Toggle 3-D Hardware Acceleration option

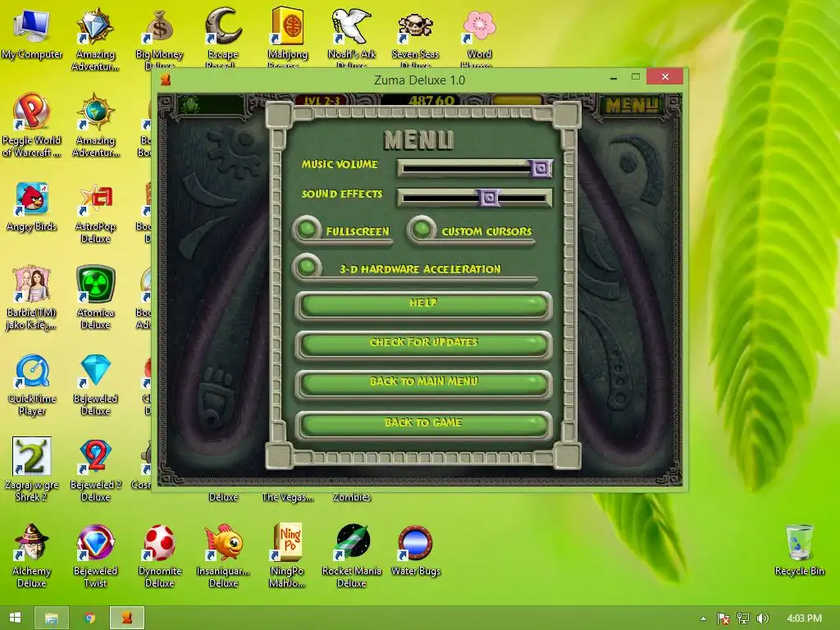[308, 267]
